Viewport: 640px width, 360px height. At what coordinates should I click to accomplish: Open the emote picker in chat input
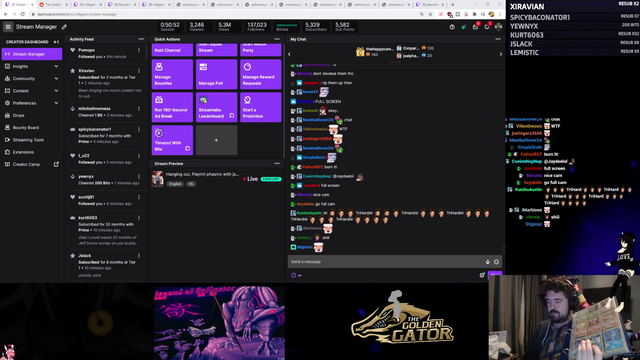[496, 262]
